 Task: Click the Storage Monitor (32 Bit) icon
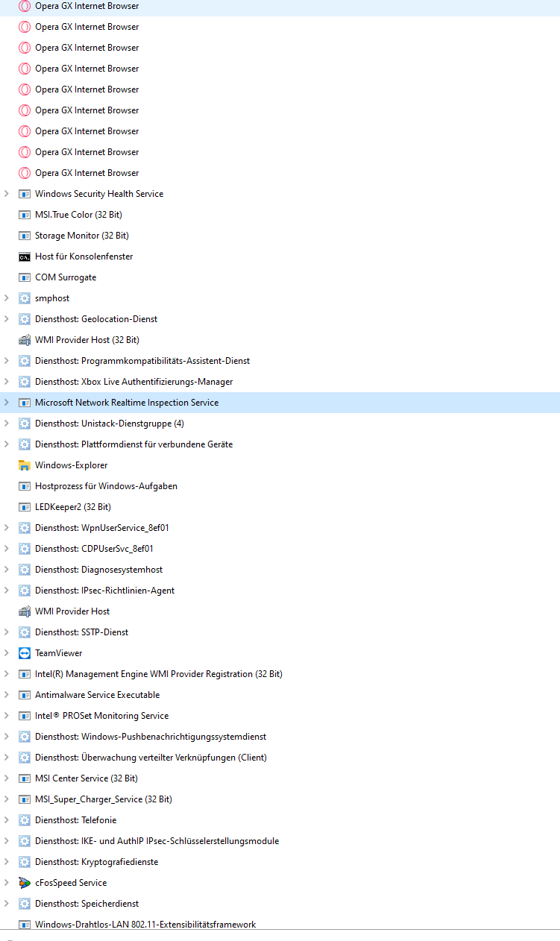pos(25,236)
